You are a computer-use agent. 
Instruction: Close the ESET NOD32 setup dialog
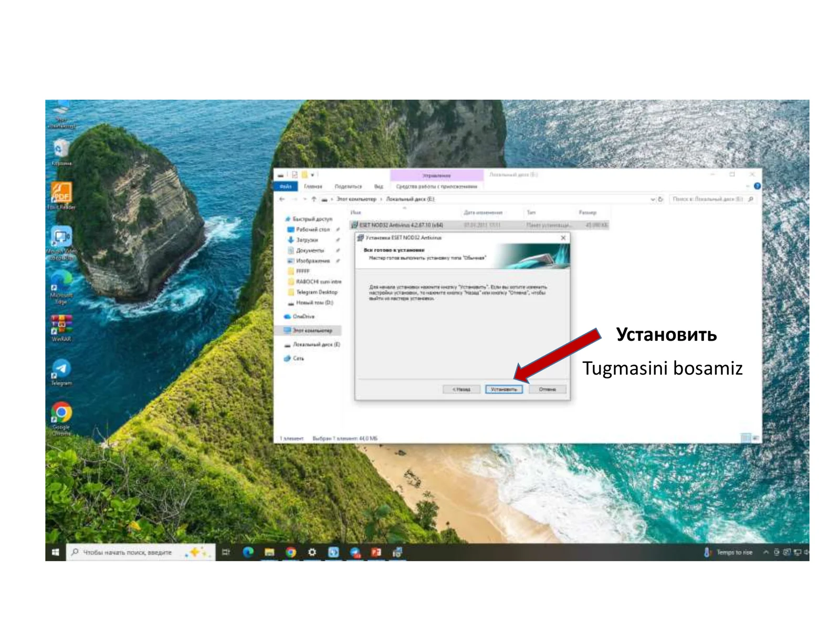tap(563, 238)
